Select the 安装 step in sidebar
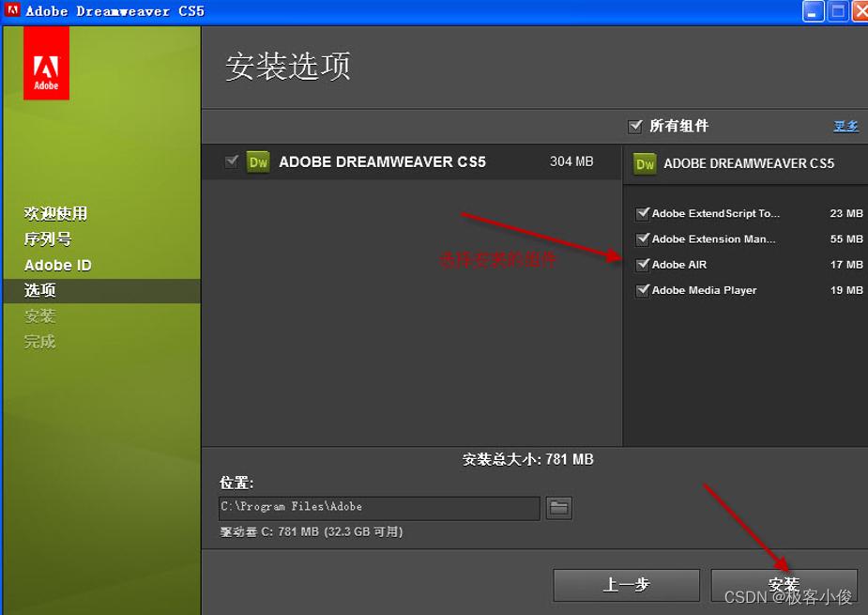868x615 pixels. 39,316
